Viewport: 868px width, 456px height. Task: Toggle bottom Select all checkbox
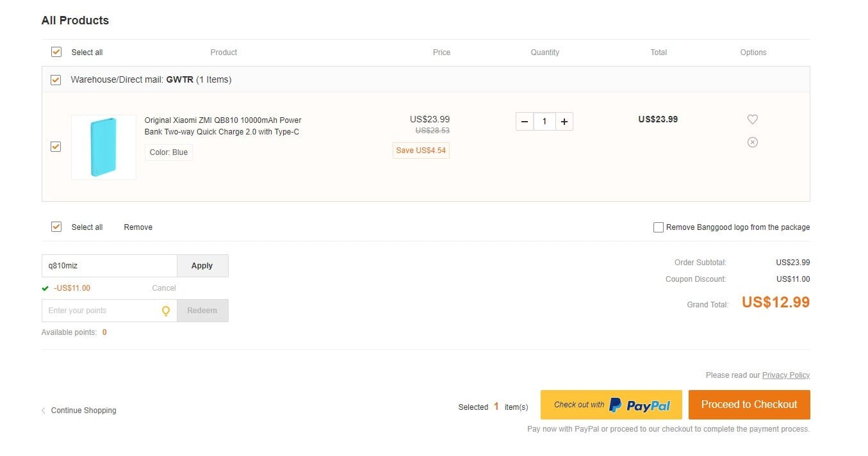click(x=56, y=227)
